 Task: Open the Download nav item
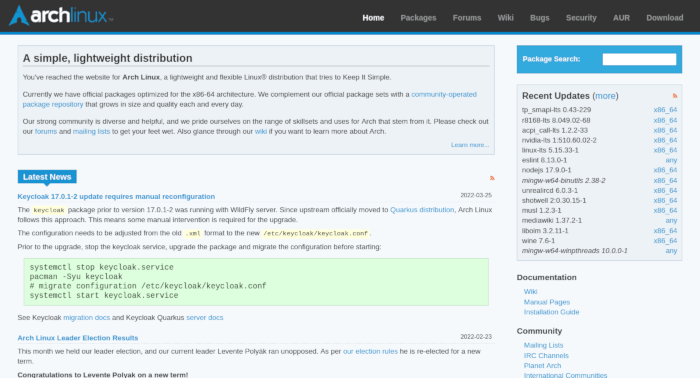pyautogui.click(x=665, y=18)
